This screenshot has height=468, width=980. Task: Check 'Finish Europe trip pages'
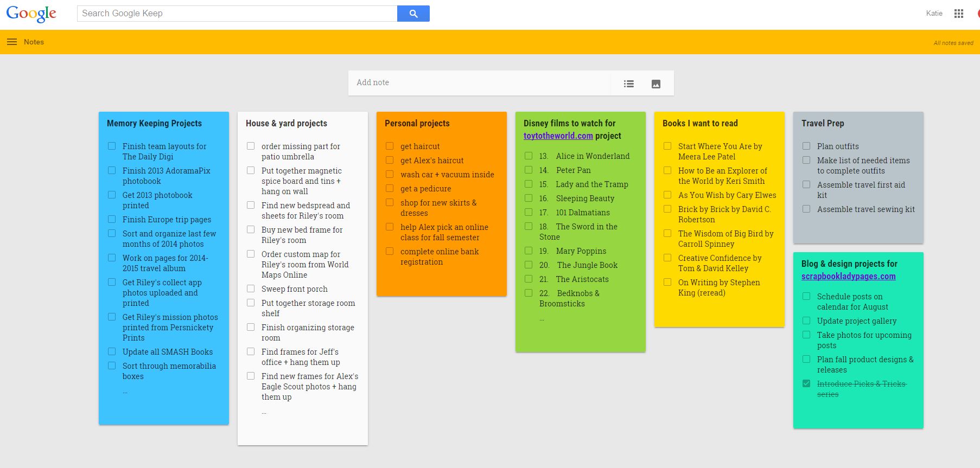tap(112, 219)
